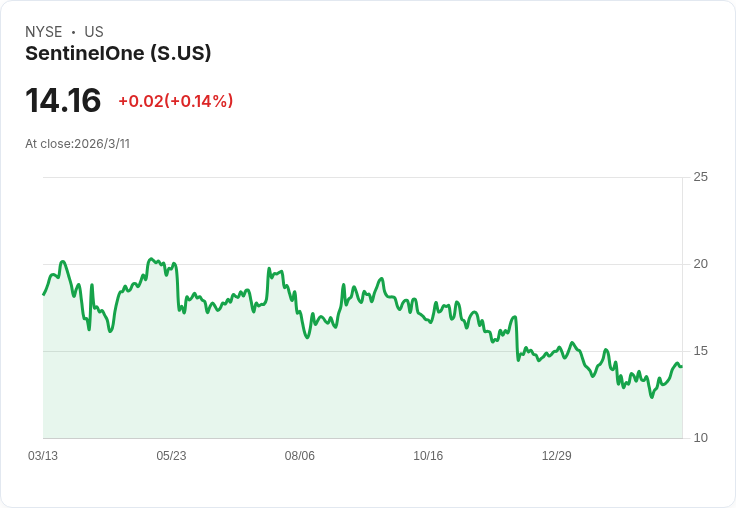The height and width of the screenshot is (508, 736).
Task: Click the NYSE exchange label
Action: click(x=44, y=32)
